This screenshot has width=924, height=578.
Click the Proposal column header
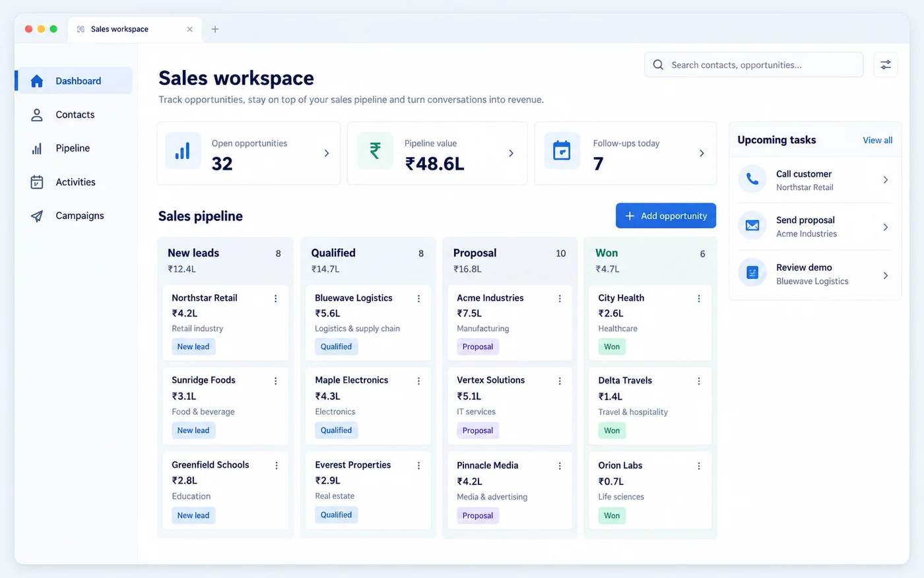pos(475,253)
